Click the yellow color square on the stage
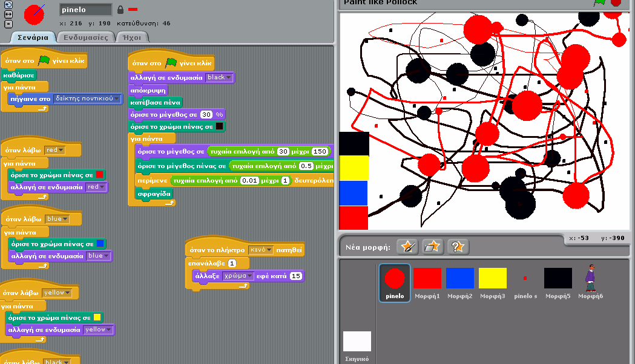This screenshot has width=635, height=364. click(x=354, y=168)
